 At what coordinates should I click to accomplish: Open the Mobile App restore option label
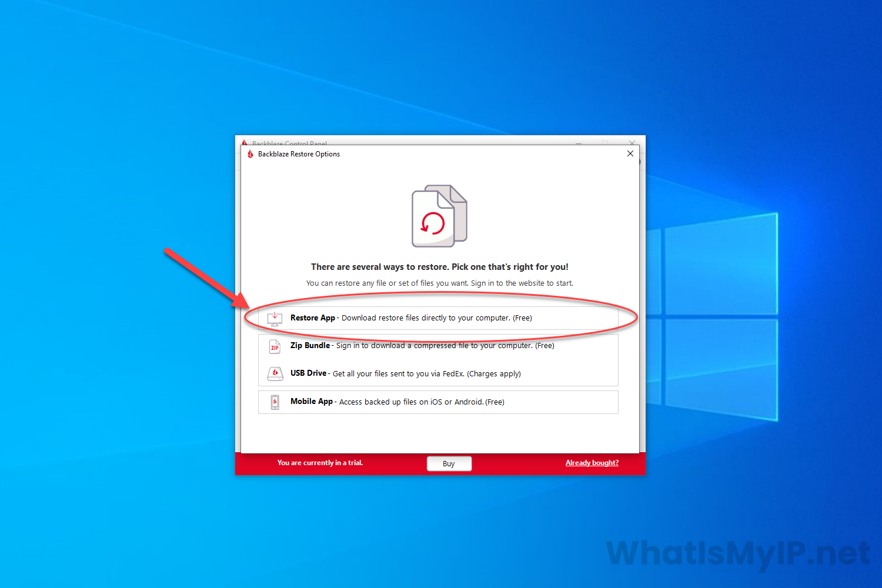tap(312, 402)
